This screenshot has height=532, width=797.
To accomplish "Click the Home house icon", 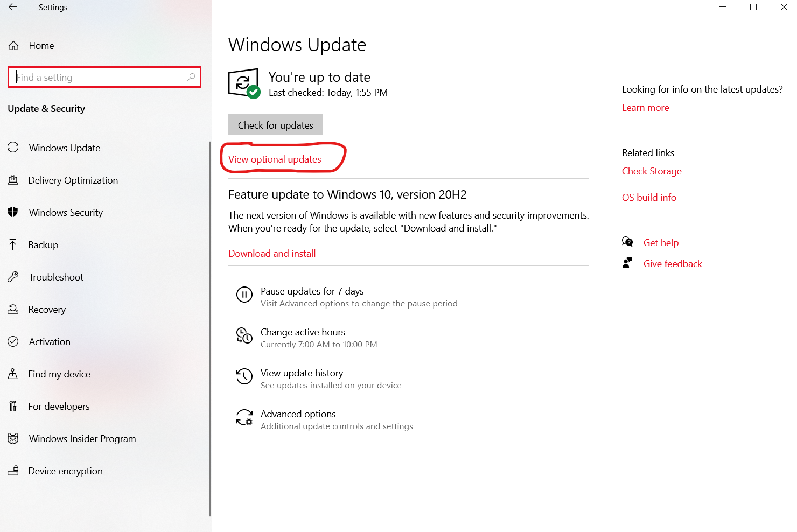I will click(13, 46).
